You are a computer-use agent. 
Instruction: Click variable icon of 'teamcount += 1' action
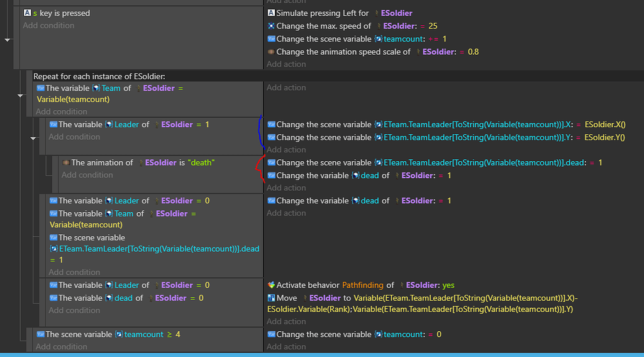[x=271, y=39]
